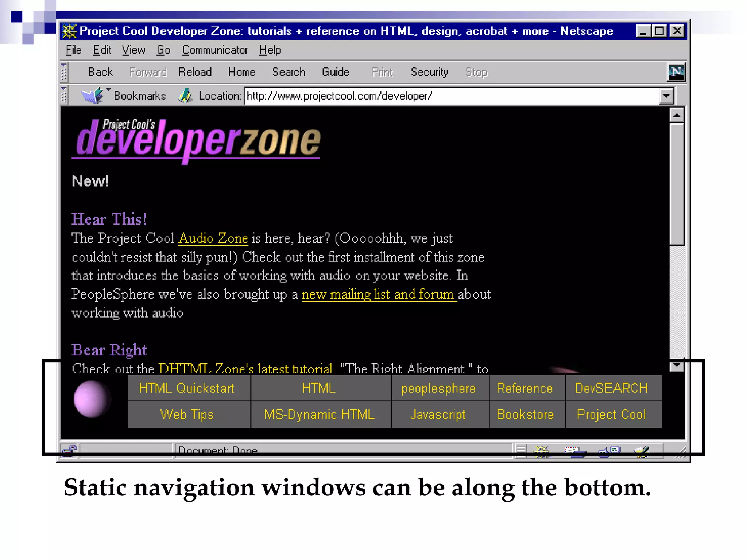Open Security info from toolbar
747x560 pixels.
[x=429, y=72]
